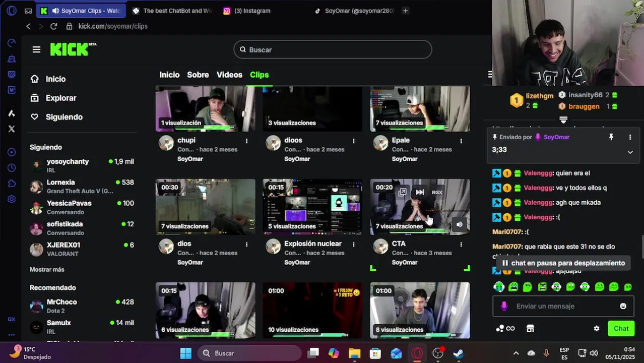Screen dimensions: 644x363
Task: Open Steam from taskbar
Action: 458,353
